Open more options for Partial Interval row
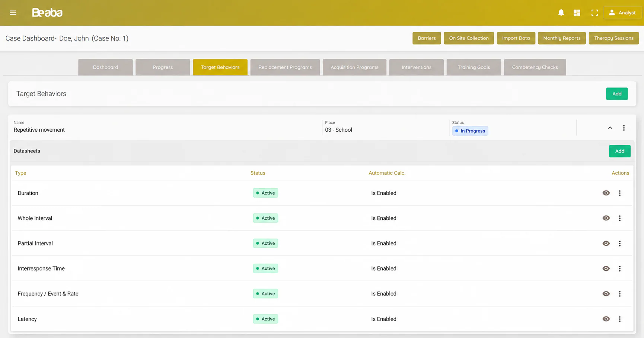Viewport: 644px width, 338px height. click(620, 244)
